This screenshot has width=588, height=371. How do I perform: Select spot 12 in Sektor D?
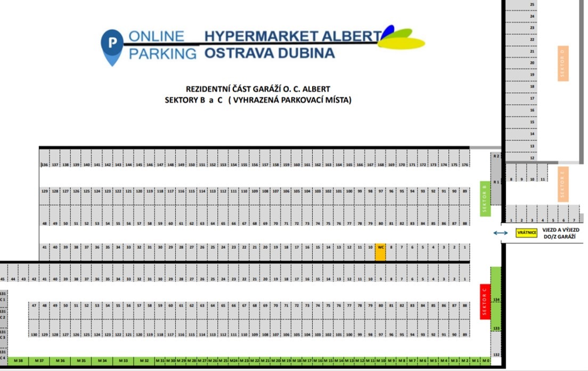pyautogui.click(x=521, y=158)
